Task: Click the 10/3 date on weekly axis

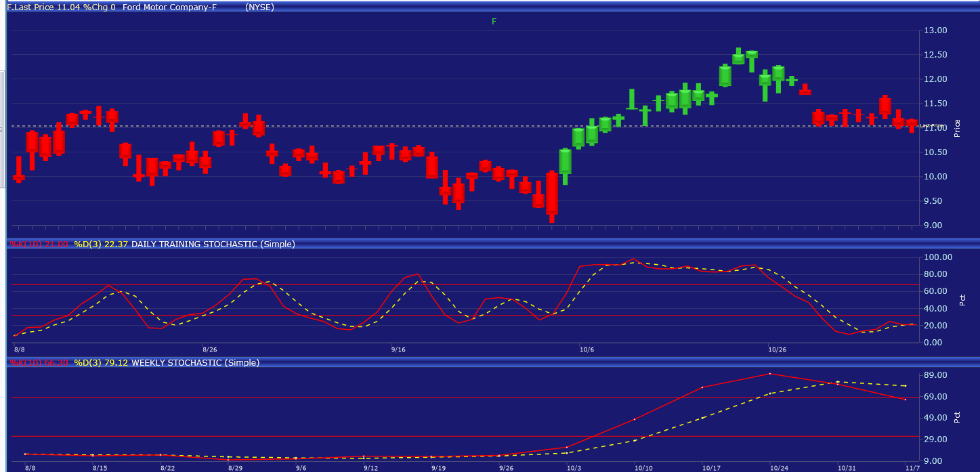Action: (x=574, y=468)
